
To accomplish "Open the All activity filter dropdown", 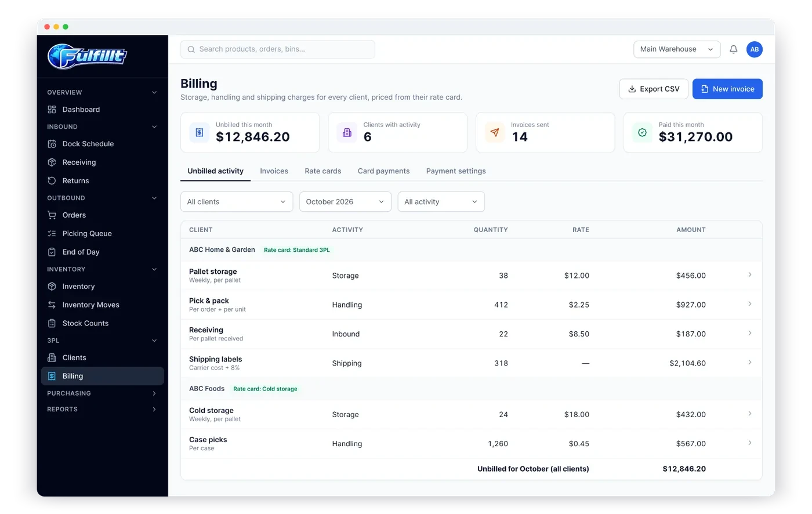I will click(441, 202).
